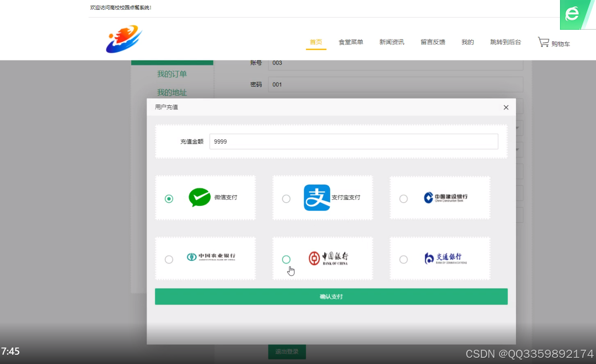Open the 留言反馈 nav item
The width and height of the screenshot is (596, 364).
tap(433, 42)
